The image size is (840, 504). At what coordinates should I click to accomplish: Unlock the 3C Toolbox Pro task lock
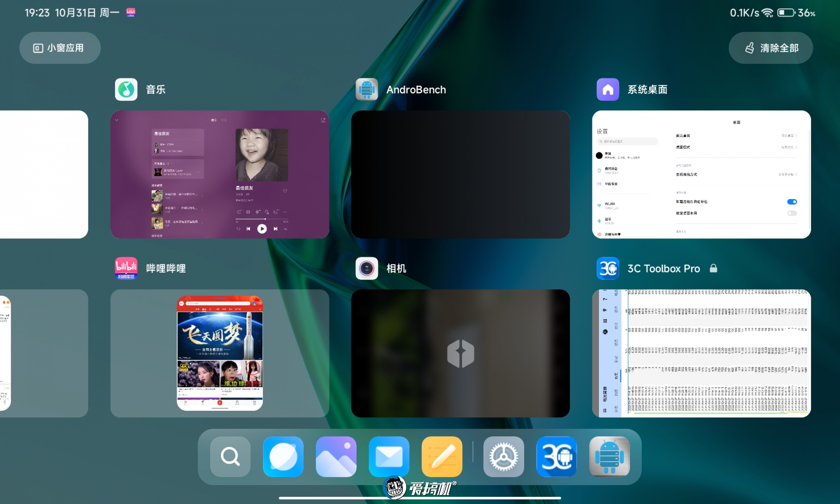[714, 268]
